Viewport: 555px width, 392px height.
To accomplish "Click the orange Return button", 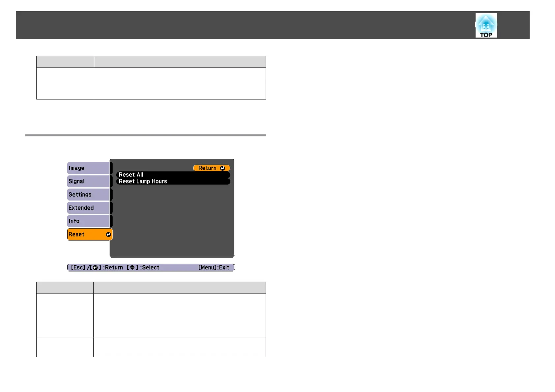I will [212, 168].
